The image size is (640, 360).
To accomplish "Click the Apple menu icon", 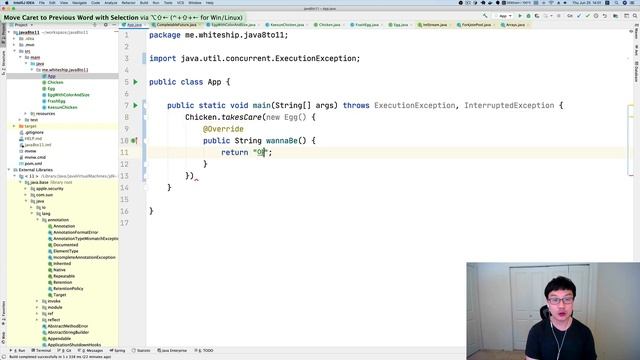I will (x=7, y=3).
